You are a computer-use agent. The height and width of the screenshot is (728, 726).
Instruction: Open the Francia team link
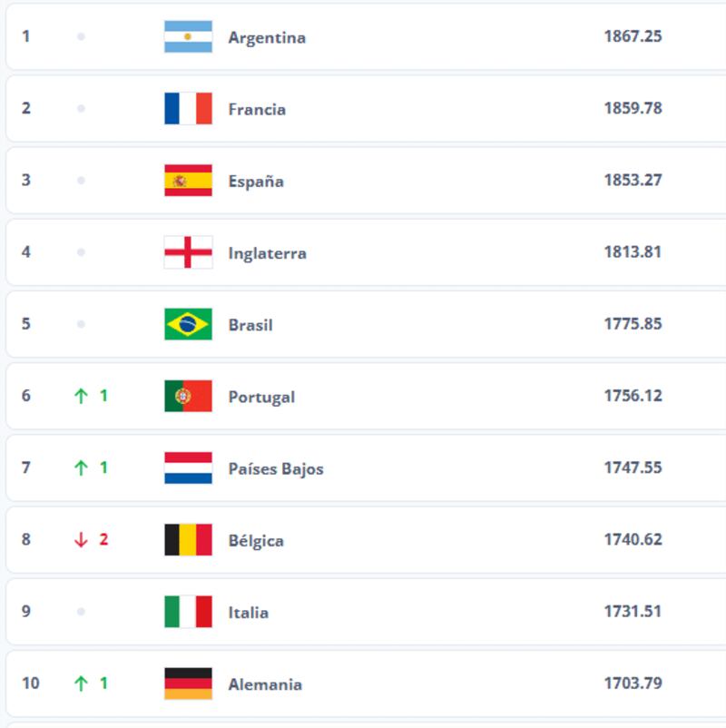[257, 110]
